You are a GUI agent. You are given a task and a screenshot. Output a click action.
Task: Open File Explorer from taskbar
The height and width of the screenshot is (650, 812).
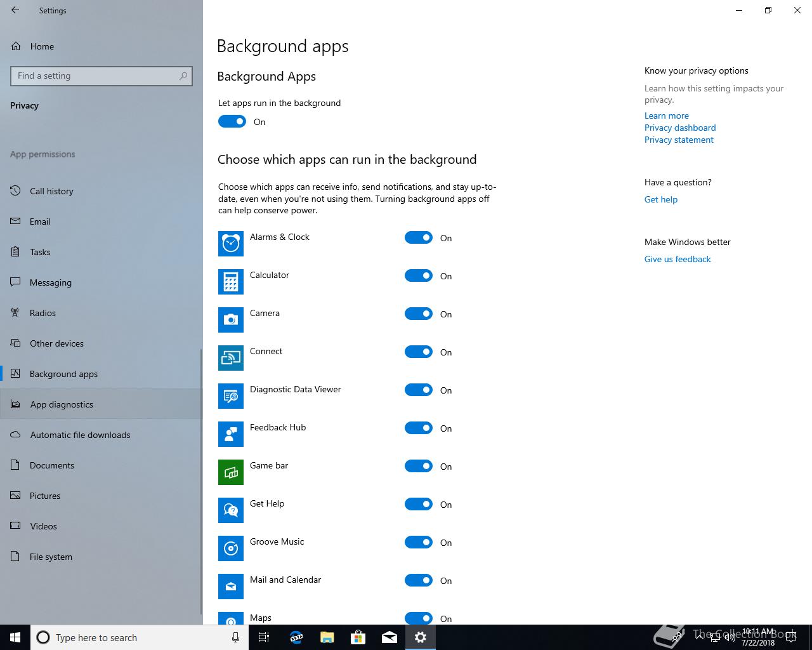tap(327, 637)
